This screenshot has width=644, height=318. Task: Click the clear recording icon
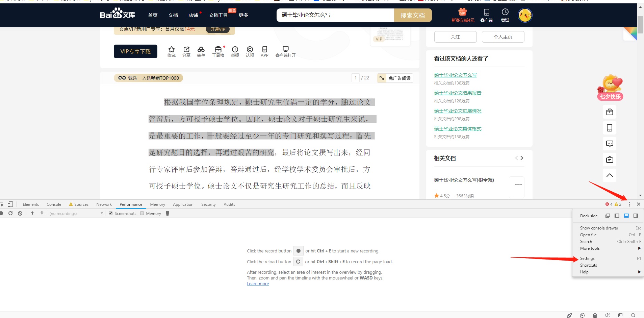20,213
